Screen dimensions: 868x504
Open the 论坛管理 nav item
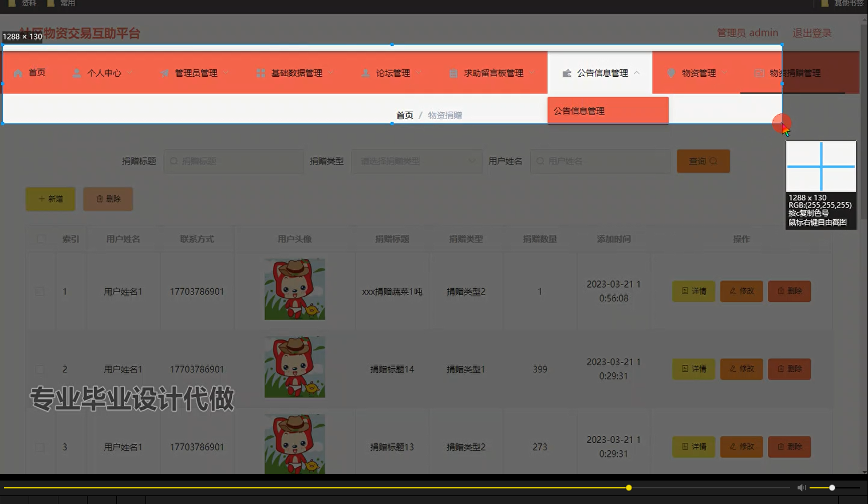click(392, 73)
